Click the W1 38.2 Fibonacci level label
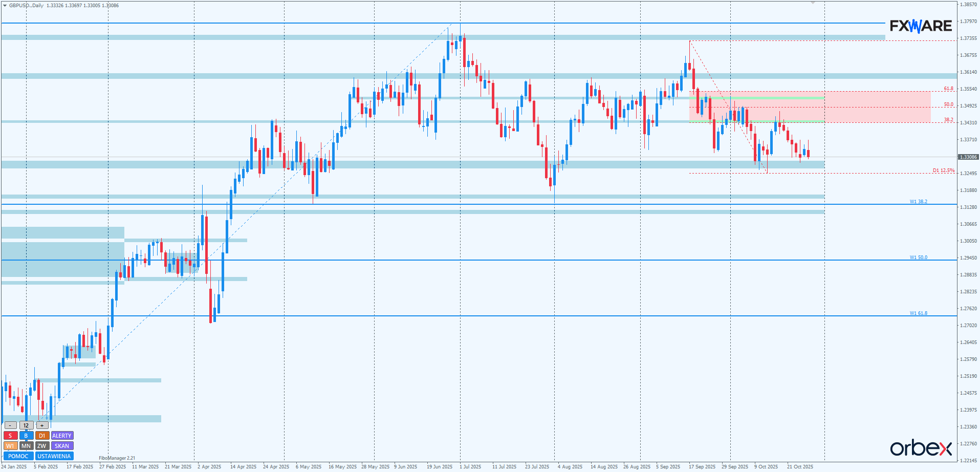 [919, 202]
